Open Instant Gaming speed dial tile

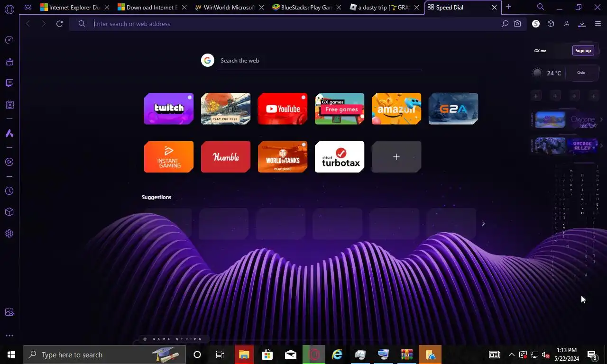(x=169, y=157)
